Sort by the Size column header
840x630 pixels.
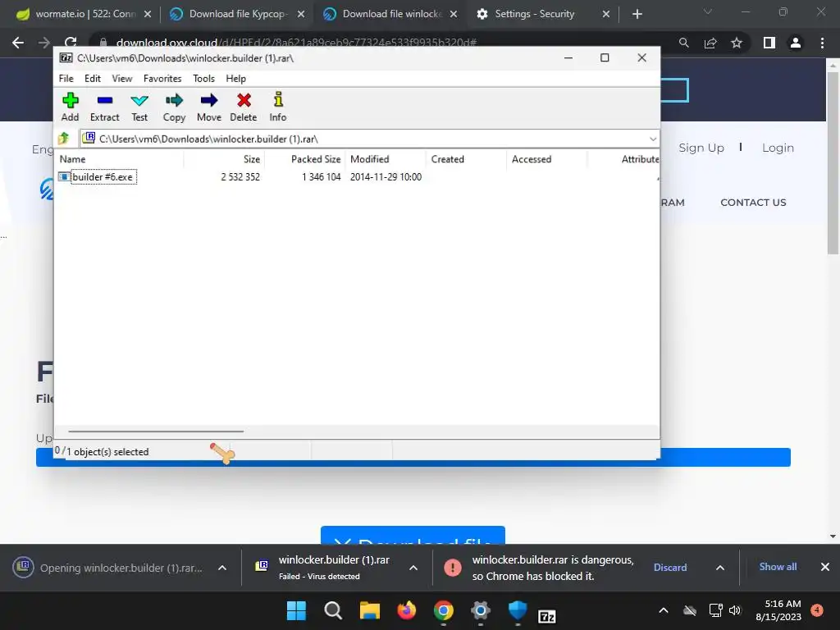point(224,159)
